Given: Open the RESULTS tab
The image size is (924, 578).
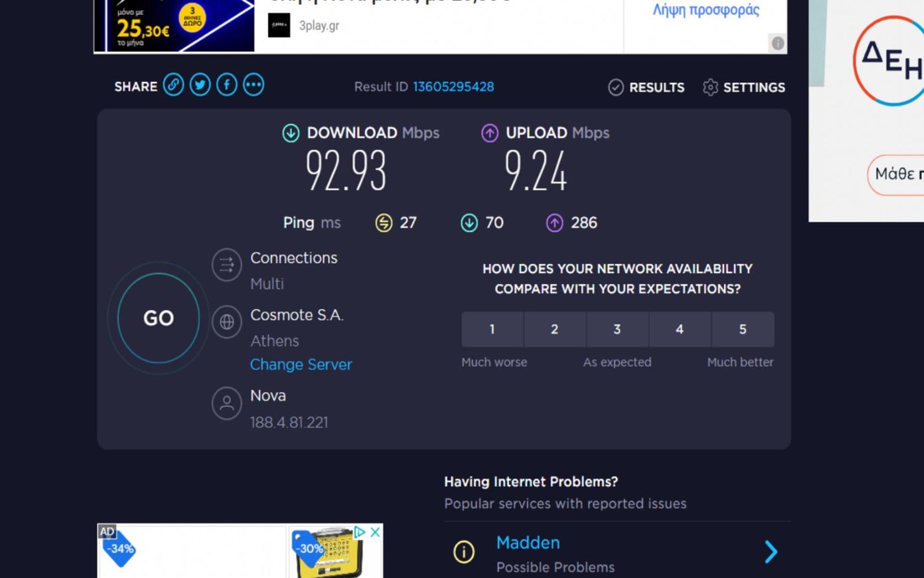Looking at the screenshot, I should click(x=647, y=87).
